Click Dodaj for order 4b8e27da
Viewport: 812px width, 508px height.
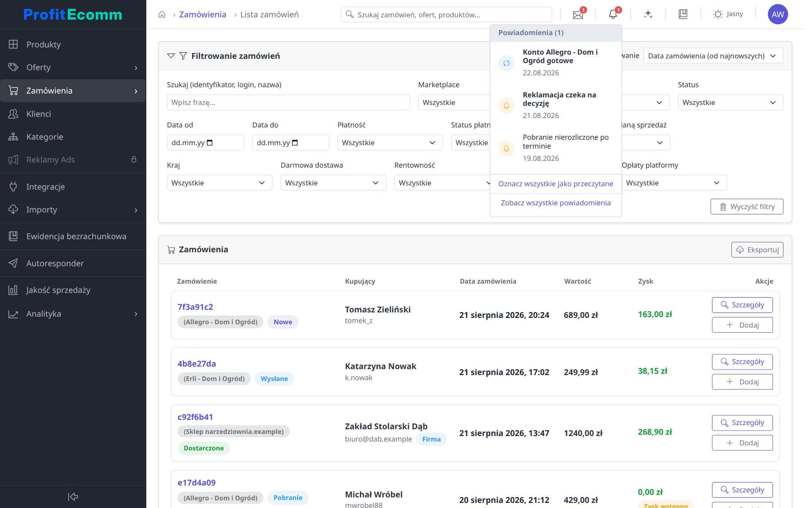742,382
